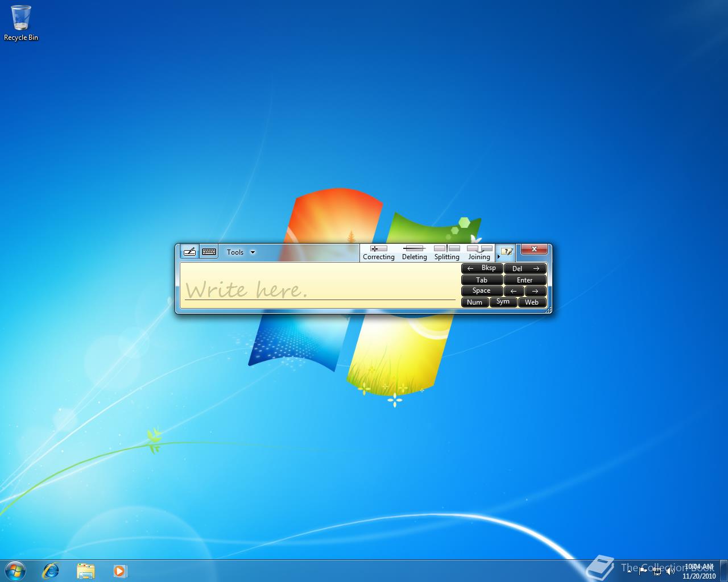Switch to the writing pad input mode
This screenshot has height=582, width=728.
pos(190,252)
